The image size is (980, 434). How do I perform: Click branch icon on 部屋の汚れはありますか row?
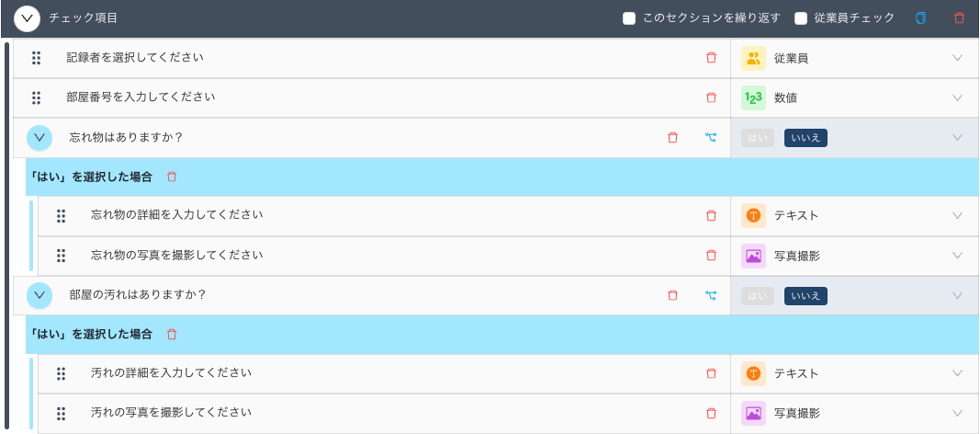coord(711,296)
